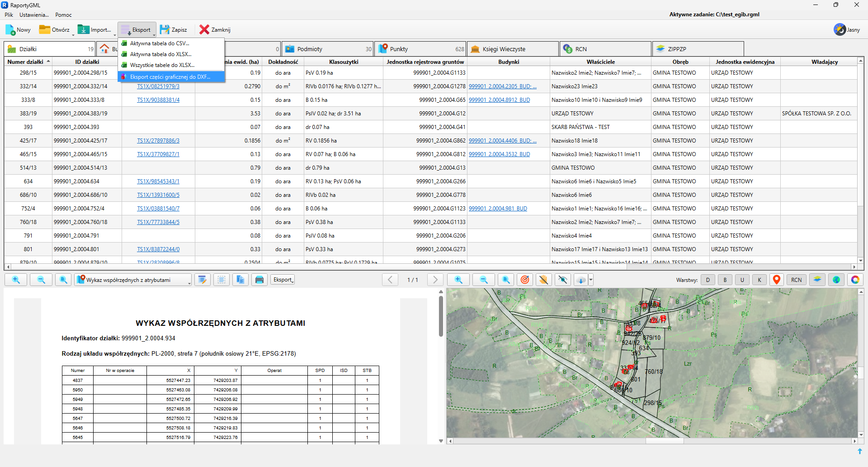This screenshot has width=868, height=467.
Task: Open the report type dropdown 'Wykaz współrzędnych z atrybutami'
Action: click(133, 280)
